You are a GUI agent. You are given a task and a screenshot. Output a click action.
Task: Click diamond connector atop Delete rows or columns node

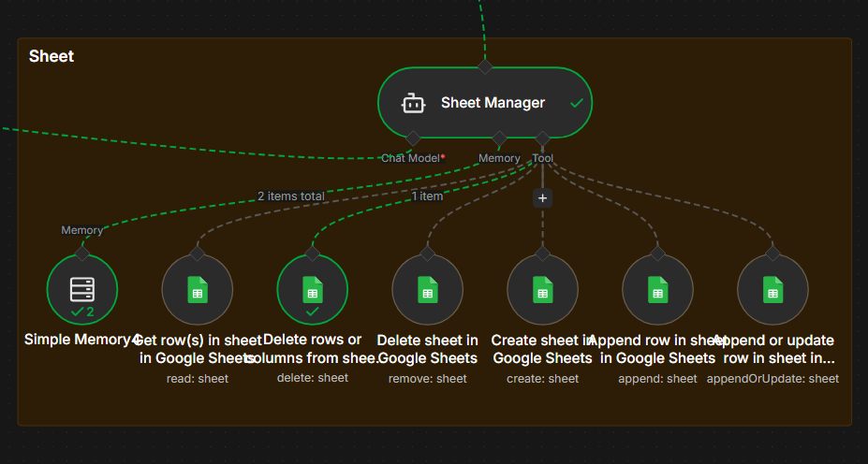[312, 254]
